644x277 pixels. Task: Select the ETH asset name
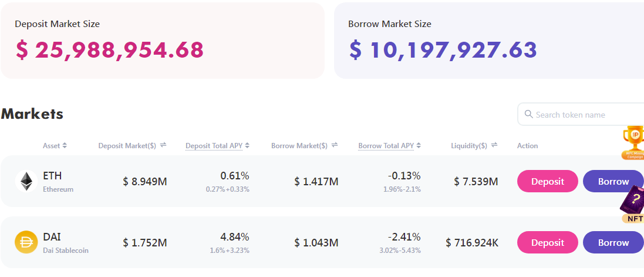coord(52,176)
